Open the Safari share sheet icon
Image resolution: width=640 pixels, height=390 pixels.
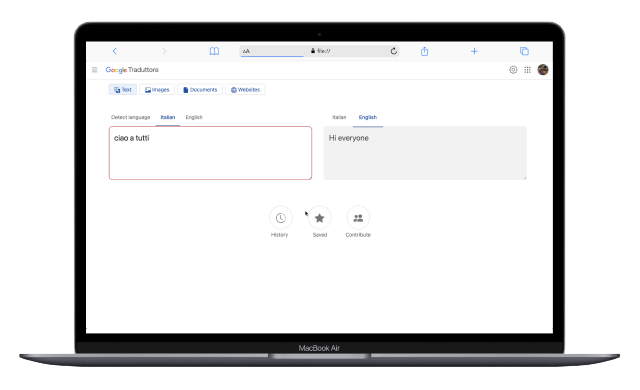click(x=424, y=51)
